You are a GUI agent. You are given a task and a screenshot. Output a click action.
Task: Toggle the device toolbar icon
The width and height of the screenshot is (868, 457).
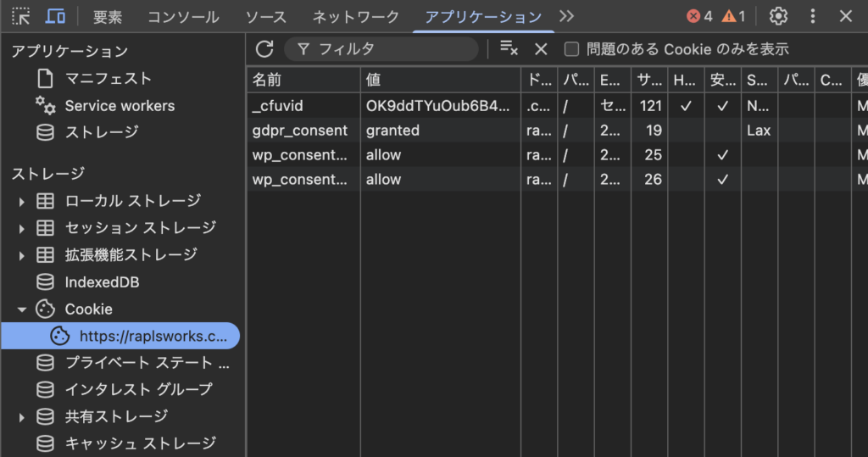(x=55, y=16)
